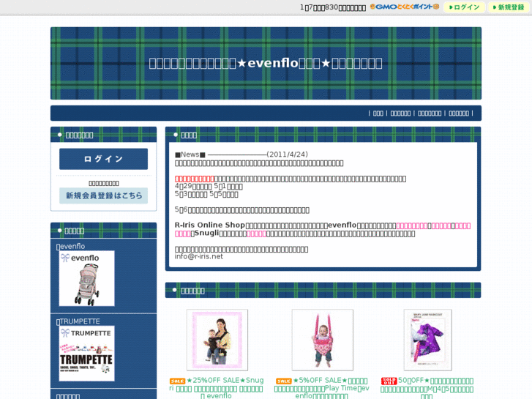Image resolution: width=532 pixels, height=399 pixels.
Task: Click the R-Iris Online Shop bold text
Action: (210, 225)
